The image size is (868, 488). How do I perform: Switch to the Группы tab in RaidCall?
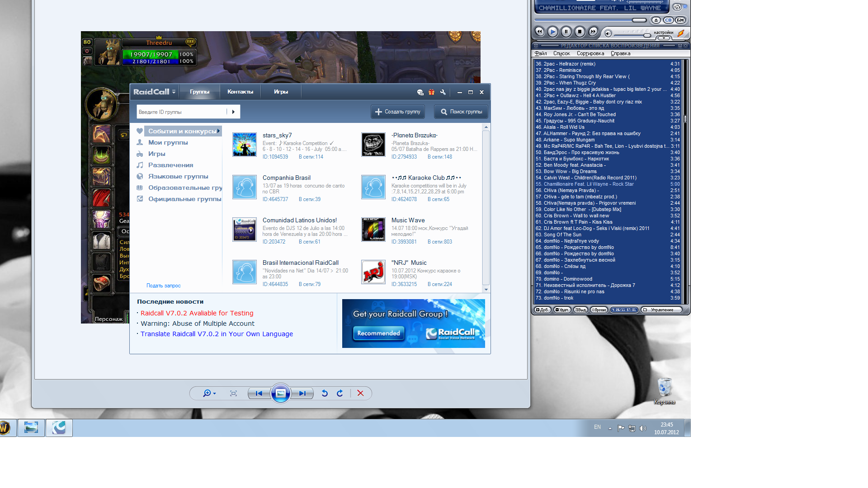199,92
